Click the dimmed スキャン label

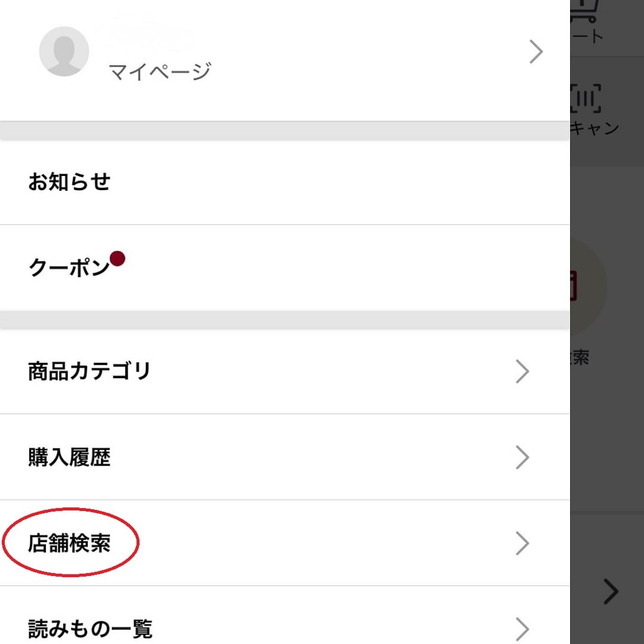pos(595,128)
